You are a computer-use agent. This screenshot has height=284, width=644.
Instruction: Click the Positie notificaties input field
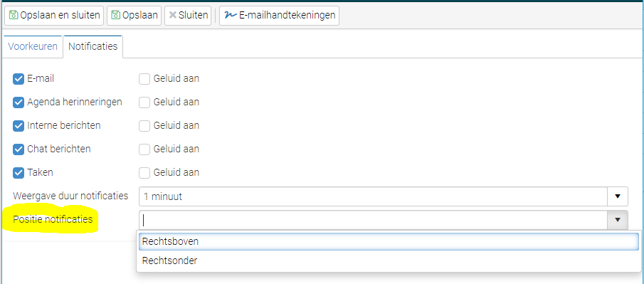[x=373, y=220]
